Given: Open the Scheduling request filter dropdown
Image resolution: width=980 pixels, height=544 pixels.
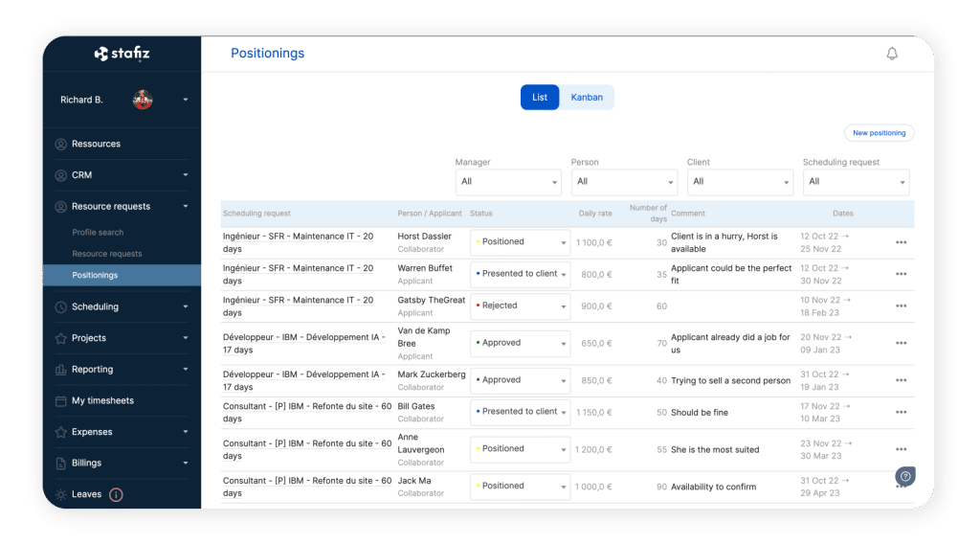Looking at the screenshot, I should click(x=856, y=182).
